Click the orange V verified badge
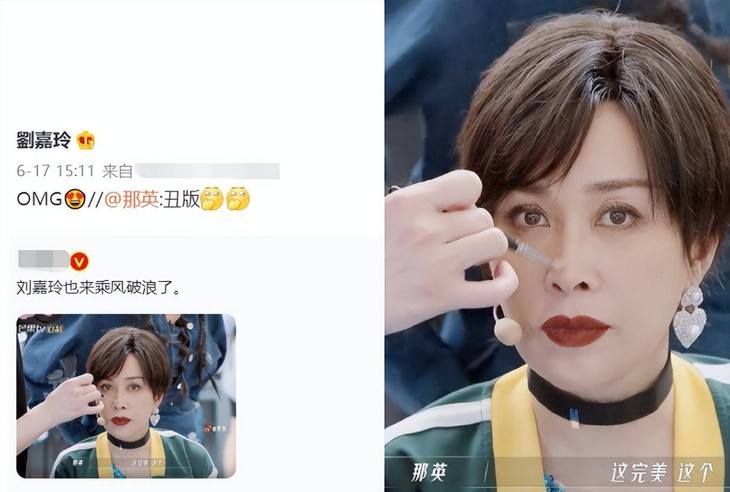Image resolution: width=730 pixels, height=492 pixels. point(79,261)
